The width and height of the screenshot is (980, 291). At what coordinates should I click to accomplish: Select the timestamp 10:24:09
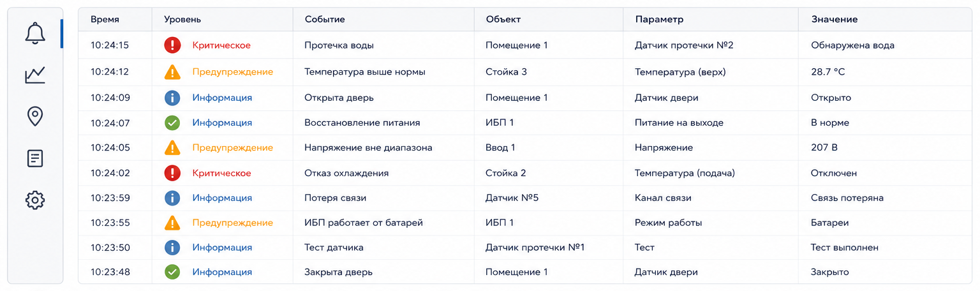point(110,98)
